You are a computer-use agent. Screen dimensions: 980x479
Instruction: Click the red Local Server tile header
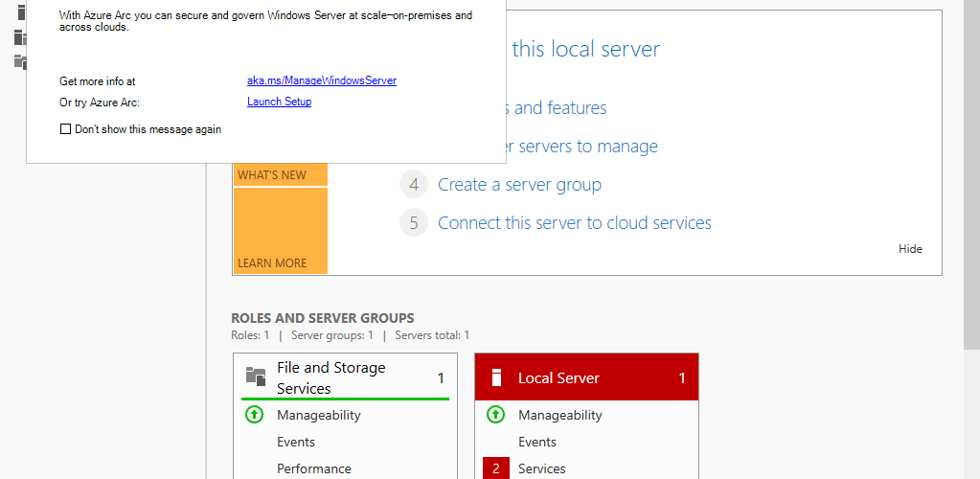point(586,377)
